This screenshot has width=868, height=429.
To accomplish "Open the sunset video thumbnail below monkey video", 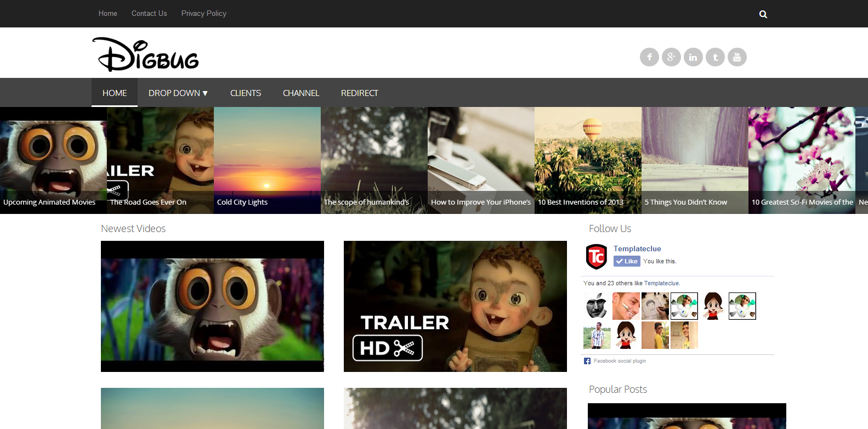I will pos(212,408).
